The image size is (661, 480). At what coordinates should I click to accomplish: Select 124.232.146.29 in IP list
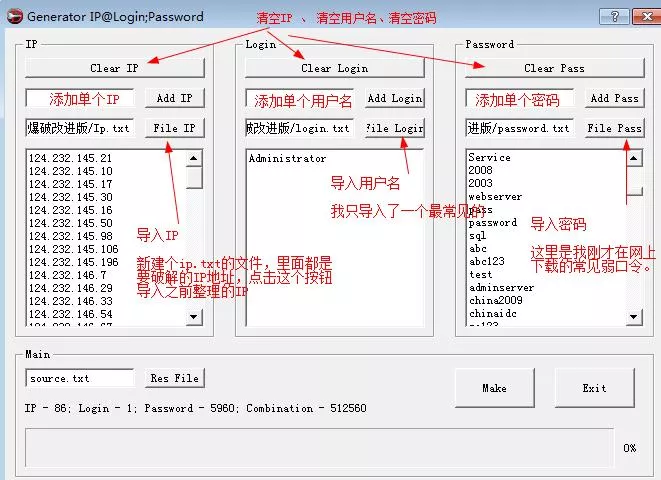pyautogui.click(x=70, y=288)
